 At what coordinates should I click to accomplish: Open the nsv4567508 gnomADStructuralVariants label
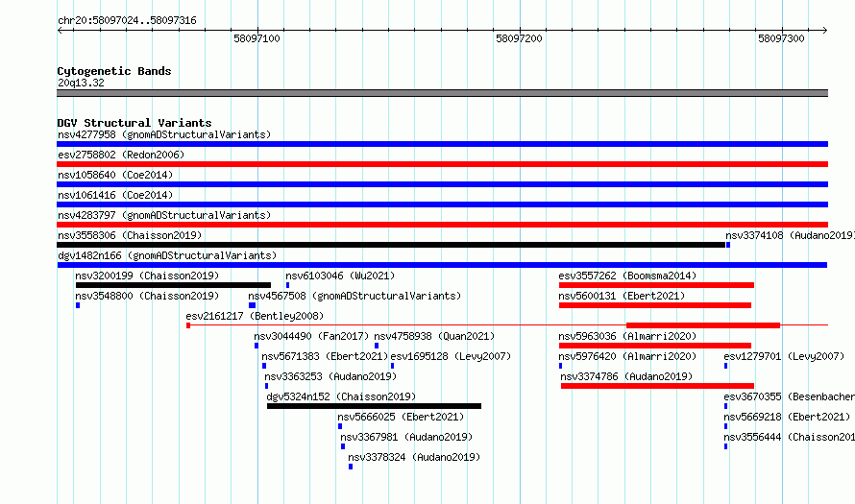point(354,296)
